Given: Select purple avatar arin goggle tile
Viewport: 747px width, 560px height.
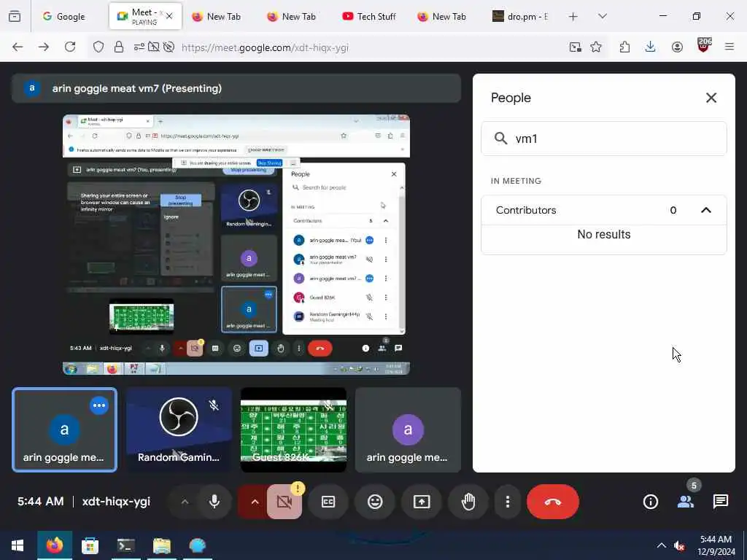Looking at the screenshot, I should 408,429.
